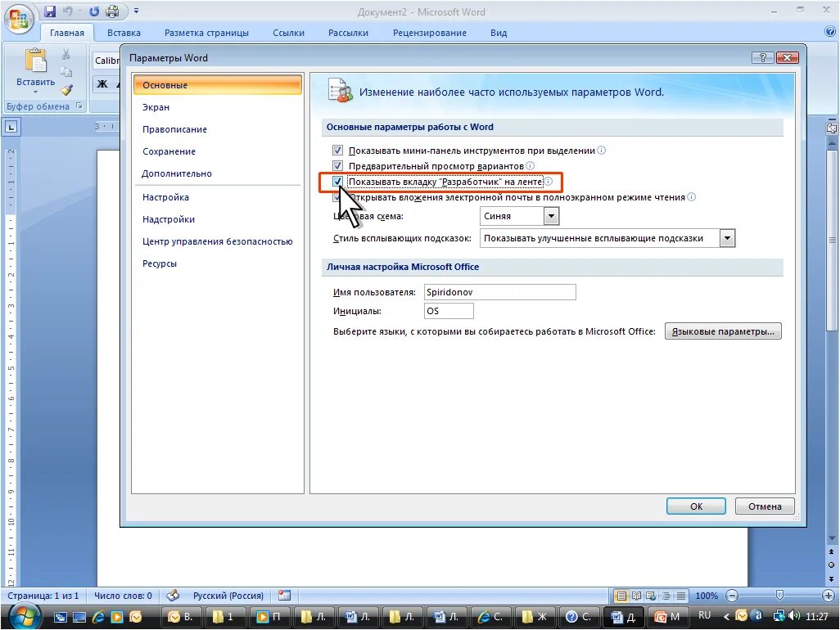Click the Отмена button
840x630 pixels.
point(765,506)
